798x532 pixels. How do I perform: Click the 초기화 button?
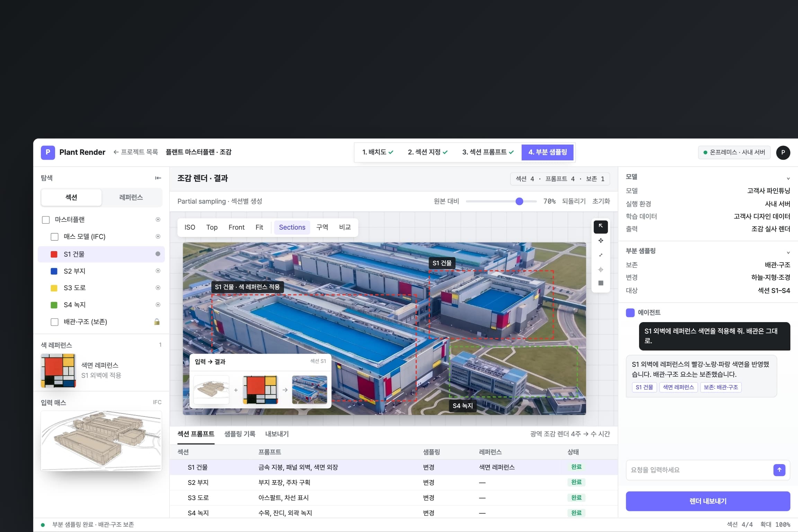click(601, 201)
